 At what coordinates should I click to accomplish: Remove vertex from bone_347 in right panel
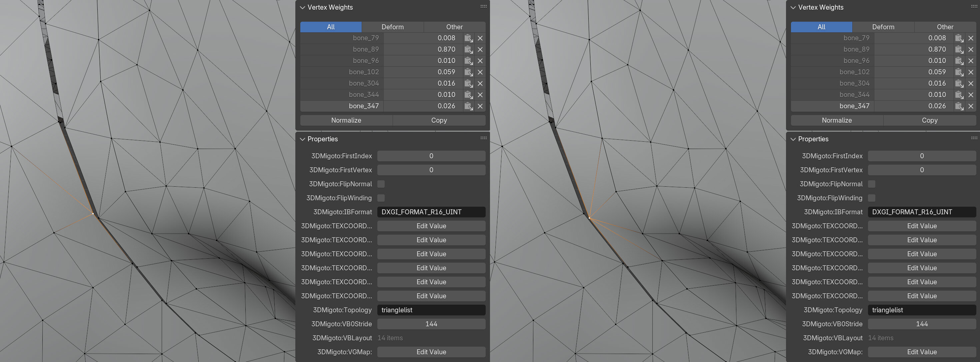pos(971,106)
